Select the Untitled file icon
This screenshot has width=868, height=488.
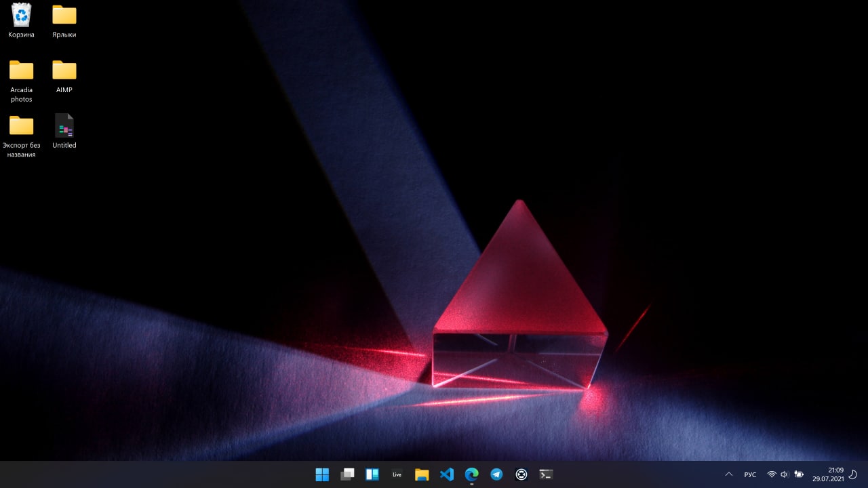click(64, 131)
